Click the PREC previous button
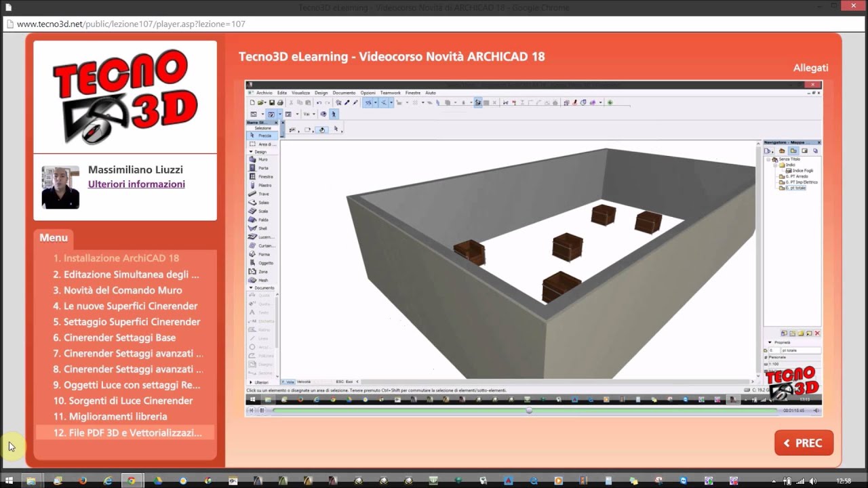The image size is (868, 488). point(804,443)
